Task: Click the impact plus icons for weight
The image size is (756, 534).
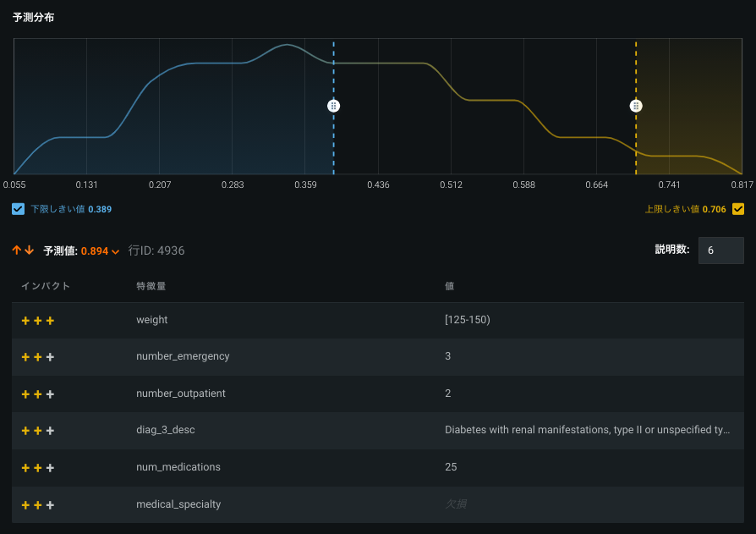Action: tap(38, 321)
